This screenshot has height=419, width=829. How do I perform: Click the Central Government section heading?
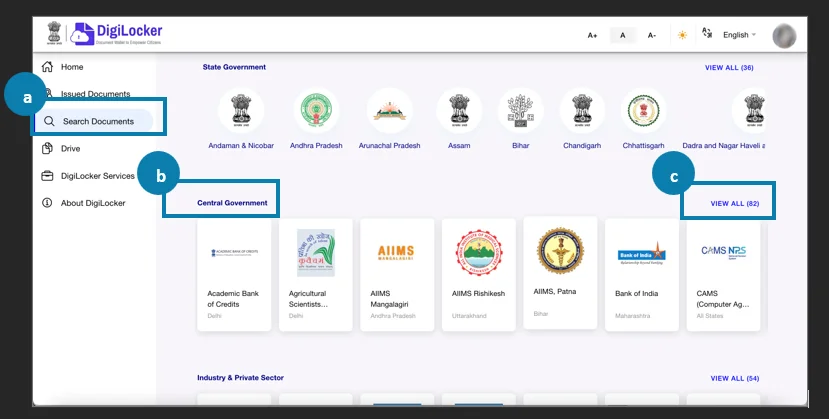tap(232, 203)
